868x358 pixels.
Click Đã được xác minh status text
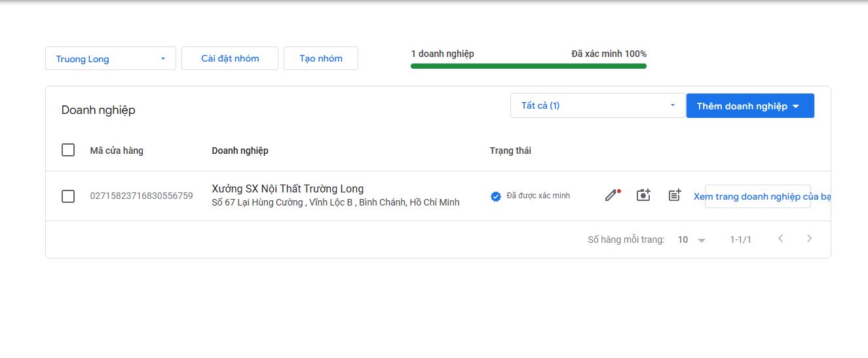[x=538, y=196]
